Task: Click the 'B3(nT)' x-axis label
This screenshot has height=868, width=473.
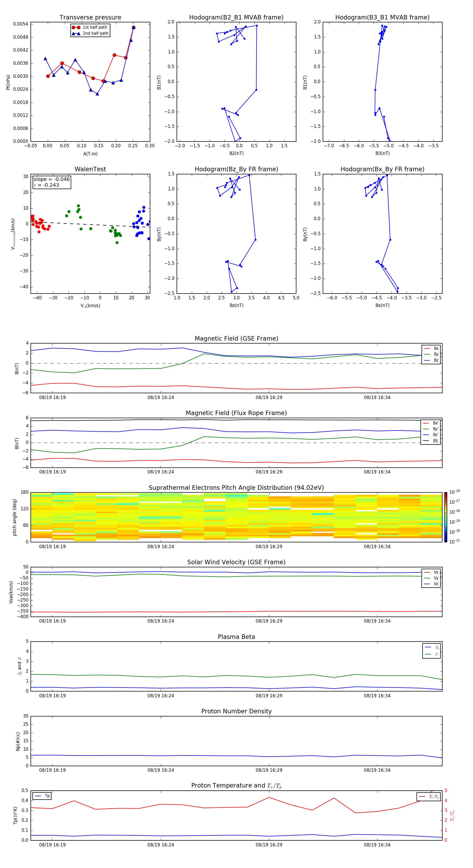Action: (382, 153)
